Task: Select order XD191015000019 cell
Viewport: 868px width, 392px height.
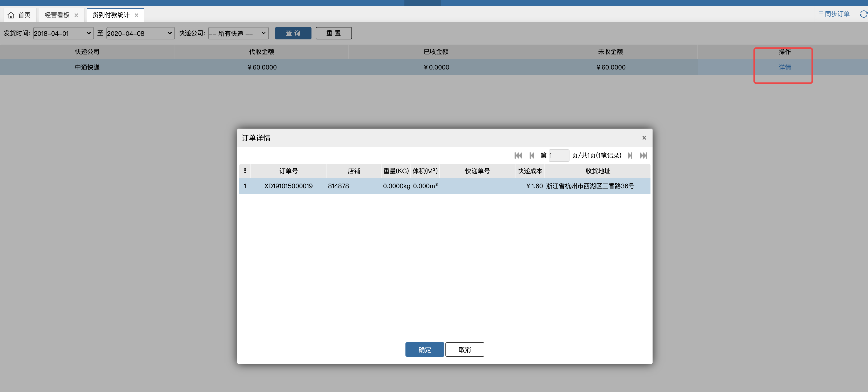Action: tap(288, 186)
